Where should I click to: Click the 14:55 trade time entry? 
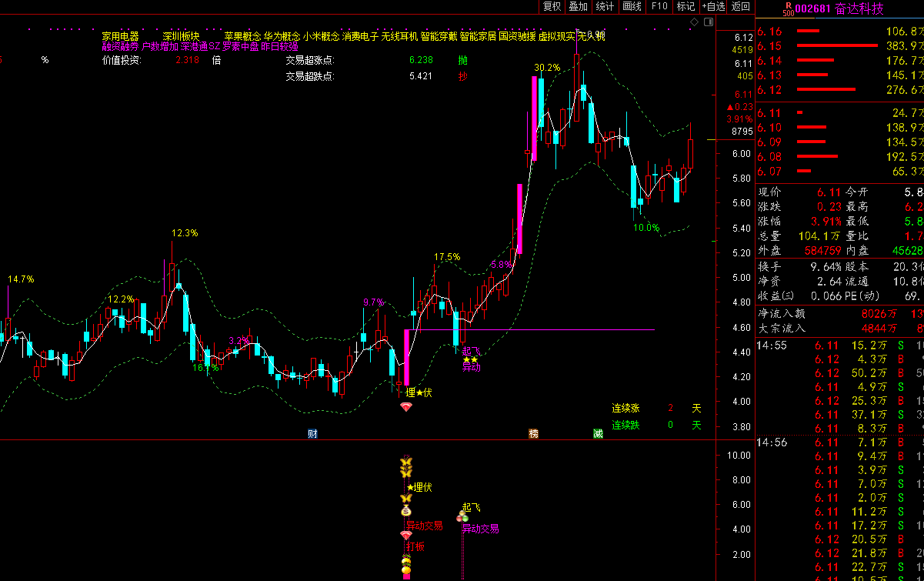tap(771, 346)
